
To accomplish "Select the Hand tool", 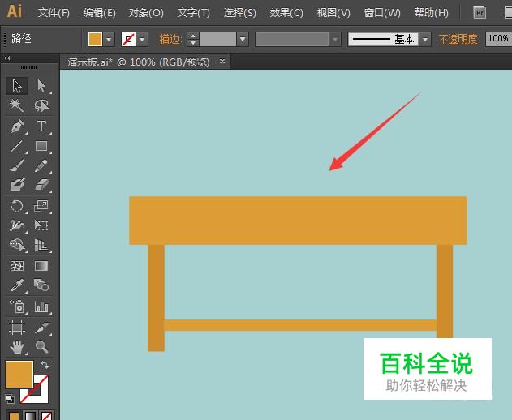I will coord(17,346).
